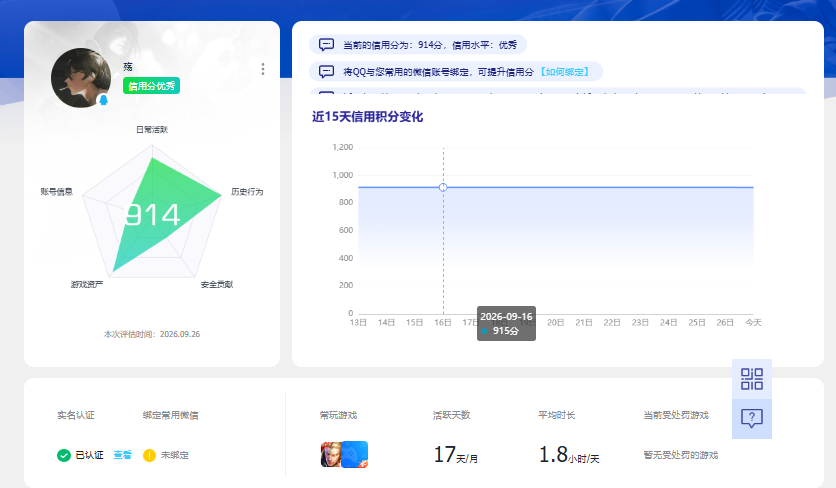The width and height of the screenshot is (836, 488).
Task: Click the 游戏资产 radar label
Action: [x=87, y=284]
